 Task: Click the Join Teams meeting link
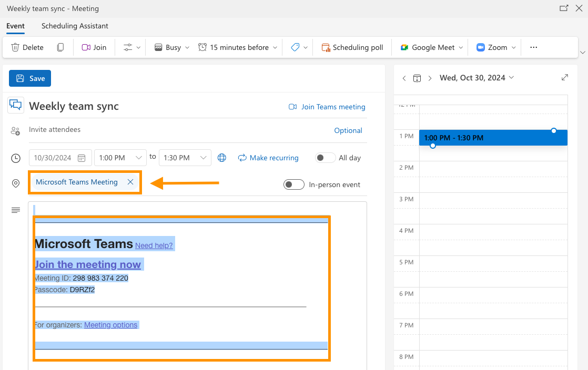pyautogui.click(x=327, y=107)
